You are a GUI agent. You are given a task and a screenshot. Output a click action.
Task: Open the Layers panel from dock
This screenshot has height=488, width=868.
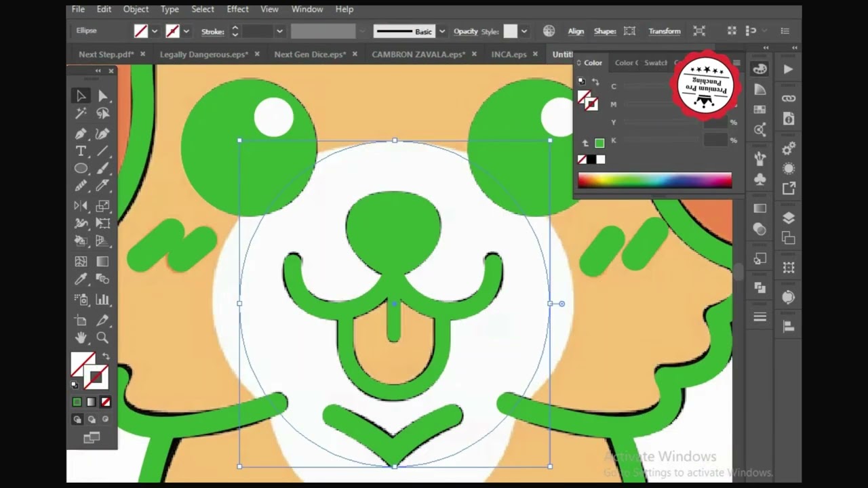(788, 218)
